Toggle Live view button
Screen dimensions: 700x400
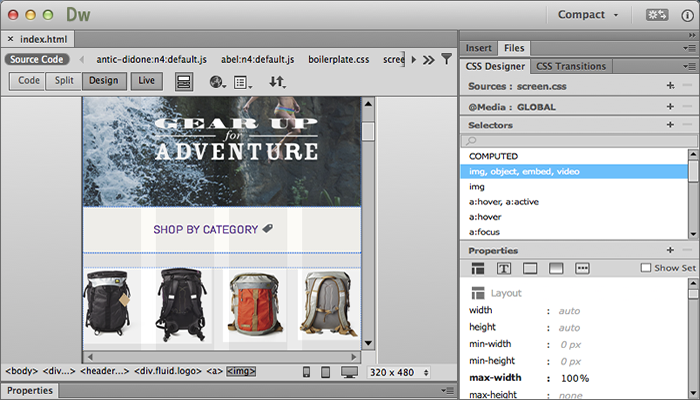point(146,81)
